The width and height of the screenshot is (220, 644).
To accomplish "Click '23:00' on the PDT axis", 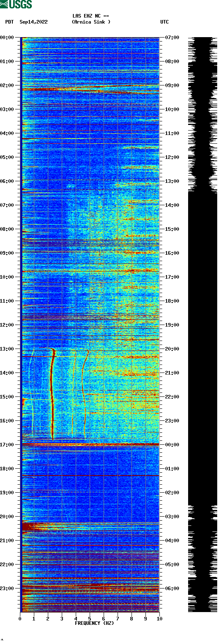I will 7,589.
